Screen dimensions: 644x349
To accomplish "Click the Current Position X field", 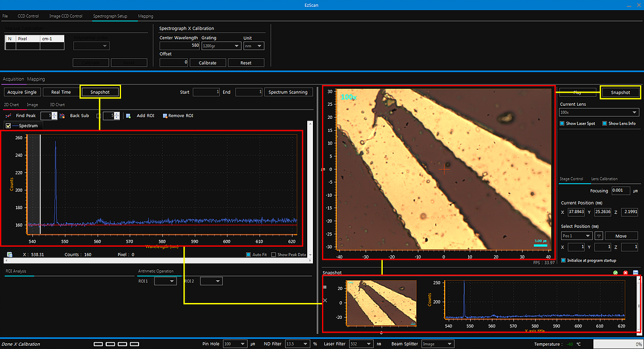I will [x=576, y=211].
